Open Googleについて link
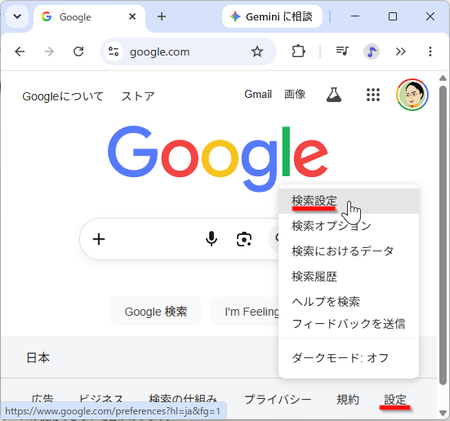This screenshot has width=450, height=421. [63, 96]
